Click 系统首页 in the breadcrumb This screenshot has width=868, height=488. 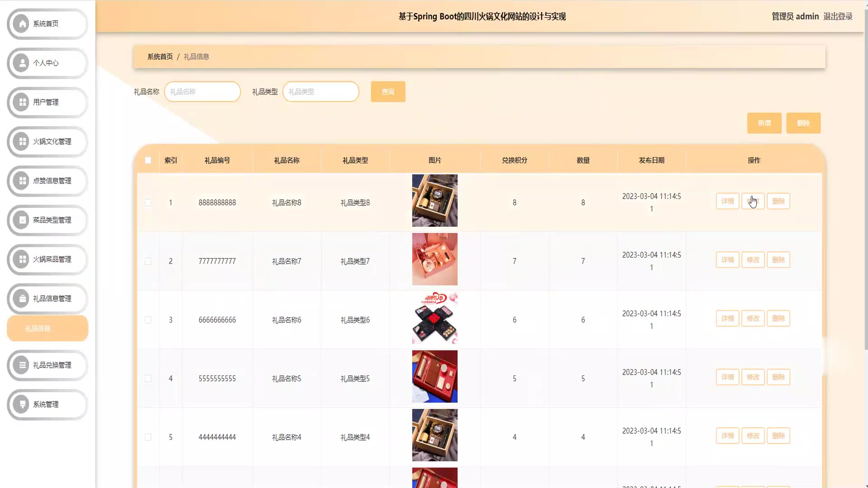[160, 57]
